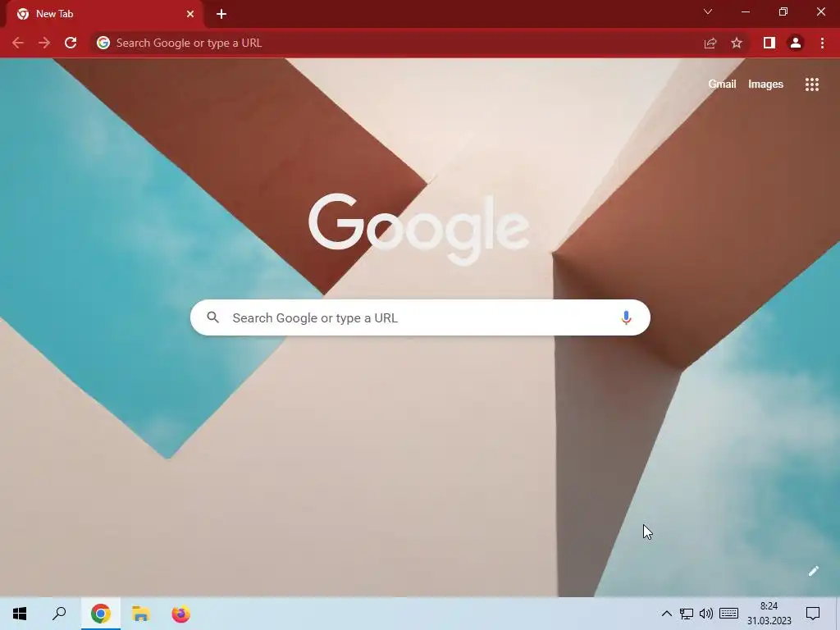Screen dimensions: 840x630
Task: Start voice search with microphone
Action: point(626,317)
